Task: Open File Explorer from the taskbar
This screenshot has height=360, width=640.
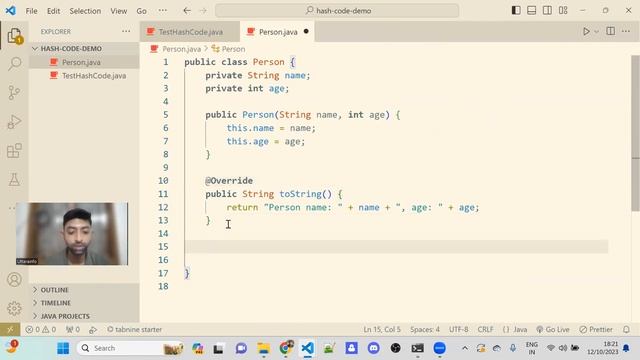Action: tap(263, 348)
